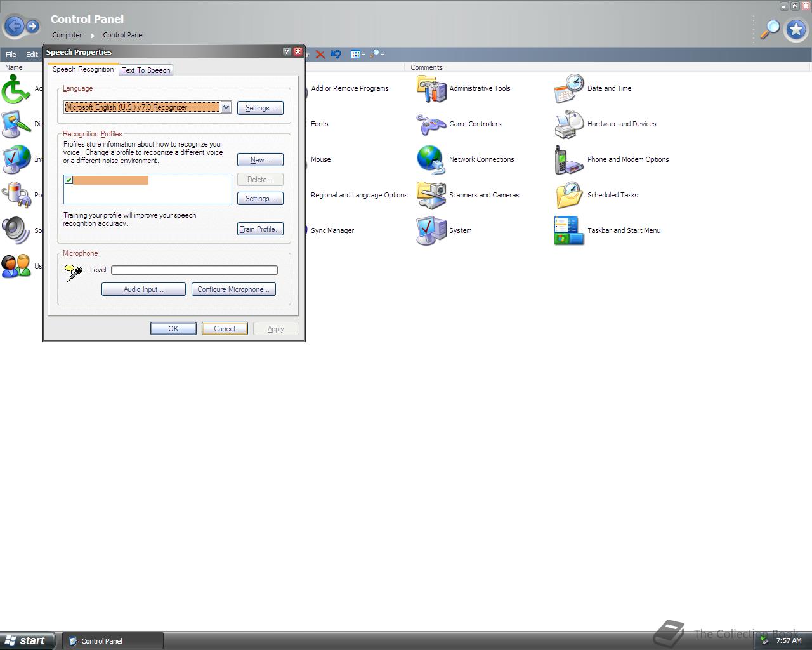The width and height of the screenshot is (812, 650).
Task: Click the Forward navigation arrow
Action: click(x=32, y=27)
